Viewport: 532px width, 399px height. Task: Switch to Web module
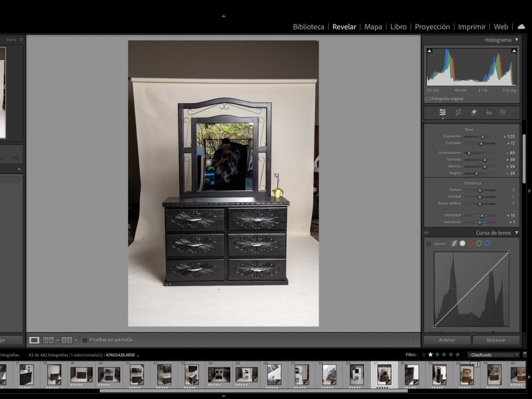[x=501, y=27]
